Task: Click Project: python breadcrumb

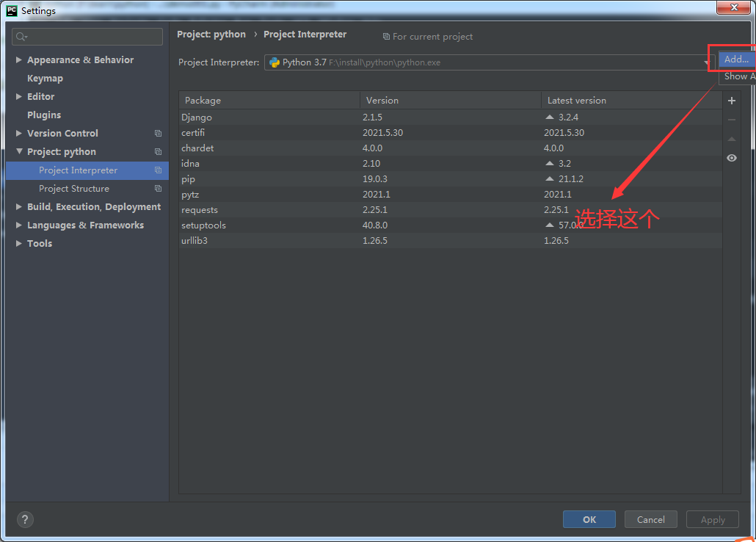Action: click(x=211, y=35)
